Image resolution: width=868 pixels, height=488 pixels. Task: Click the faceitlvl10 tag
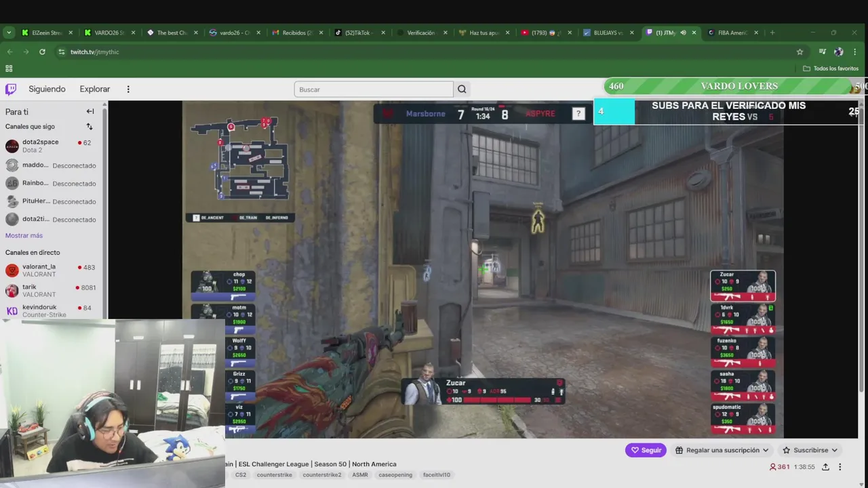pos(437,475)
